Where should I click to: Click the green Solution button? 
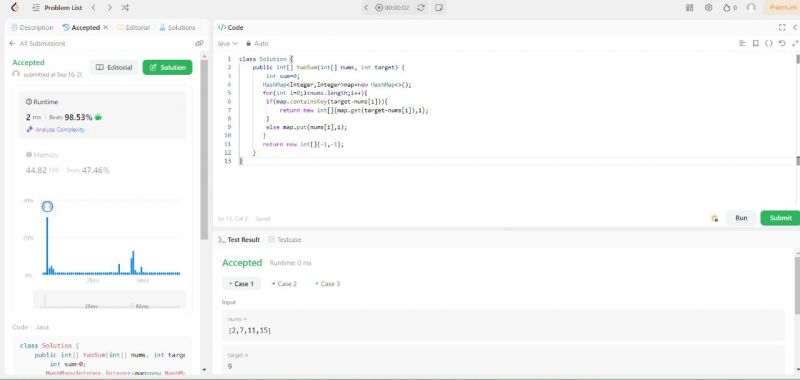(x=167, y=67)
